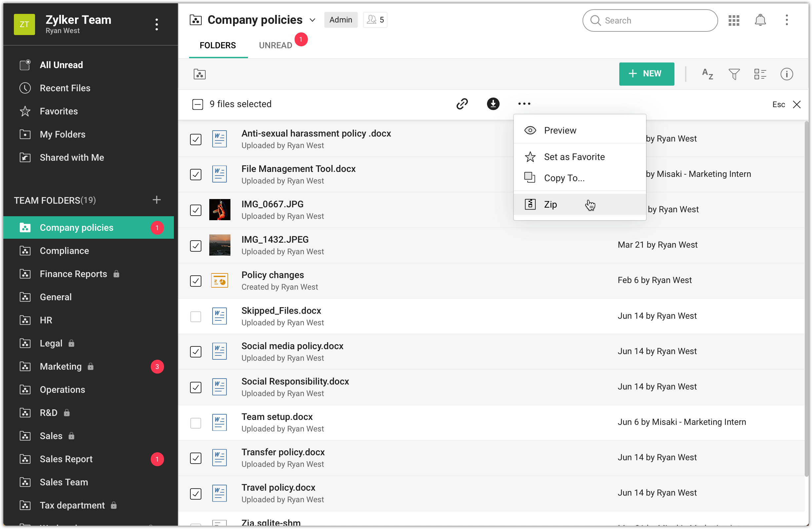
Task: Choose Zip from the context menu
Action: 550,204
